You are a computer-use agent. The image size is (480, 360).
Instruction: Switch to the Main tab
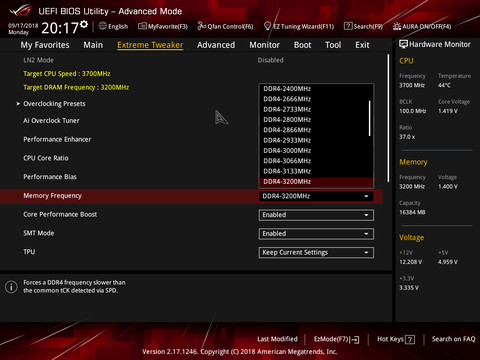(93, 45)
